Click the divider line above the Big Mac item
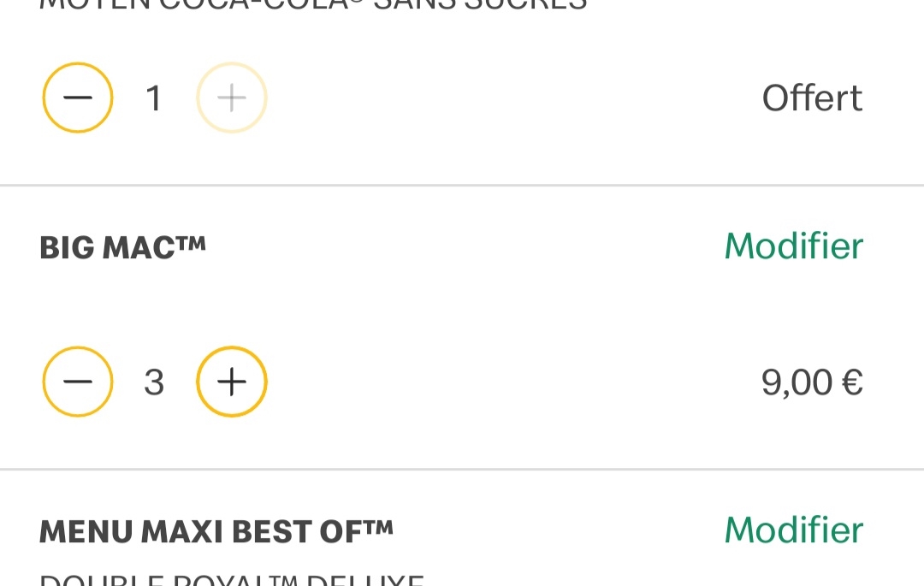The image size is (924, 586). (462, 186)
